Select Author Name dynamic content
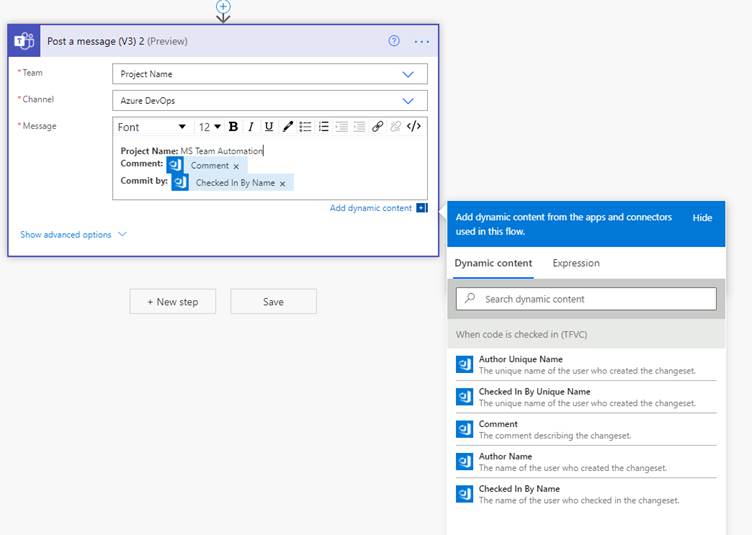The width and height of the screenshot is (752, 535). (x=586, y=462)
